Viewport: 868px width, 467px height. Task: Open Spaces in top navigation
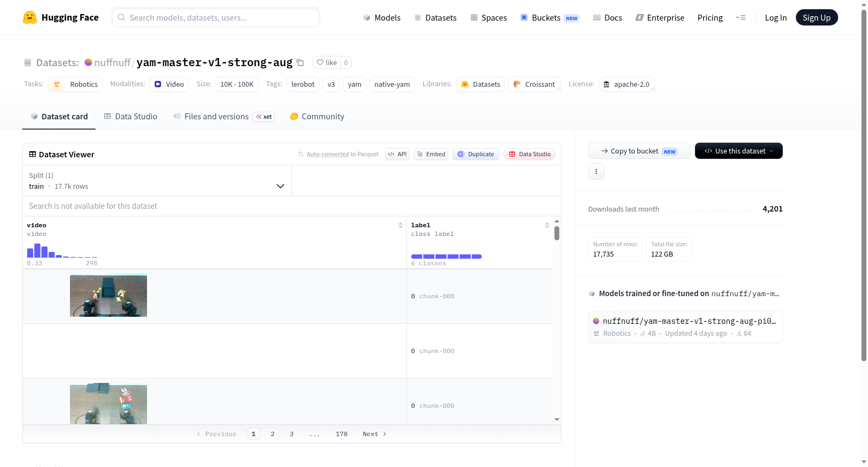click(x=489, y=18)
